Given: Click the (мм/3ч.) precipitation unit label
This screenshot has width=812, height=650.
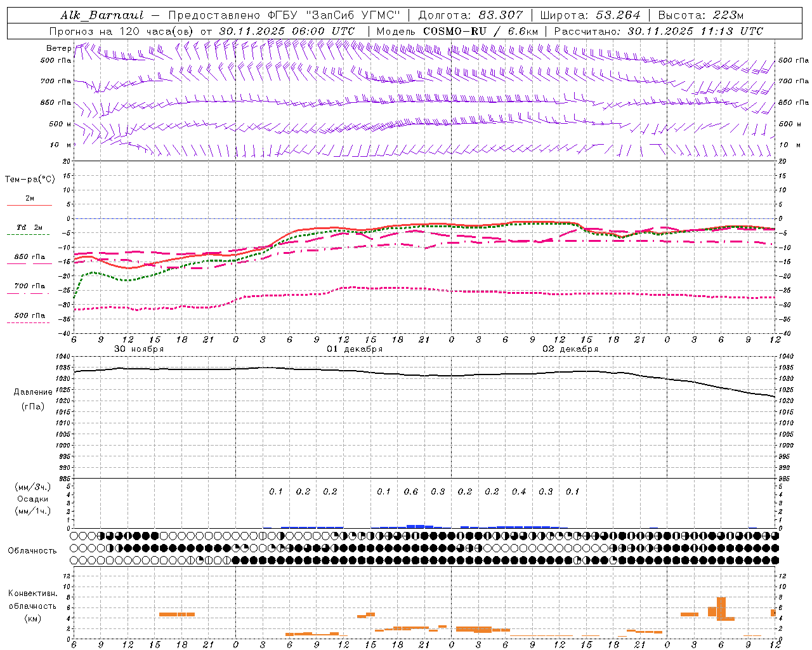Looking at the screenshot, I should [33, 487].
